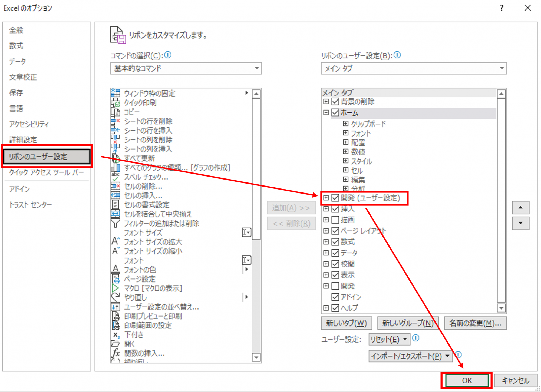Toggle the 開発 (ユーザー設定) checkbox
The image size is (541, 392).
tap(335, 198)
